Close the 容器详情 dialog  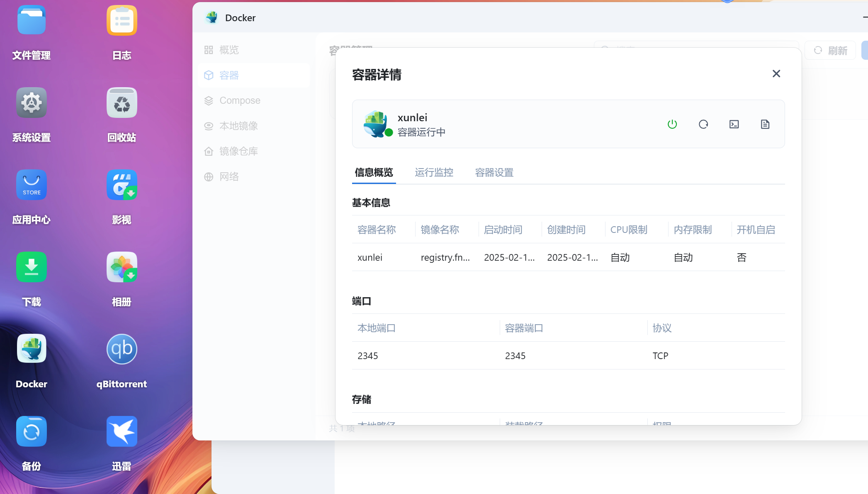776,74
